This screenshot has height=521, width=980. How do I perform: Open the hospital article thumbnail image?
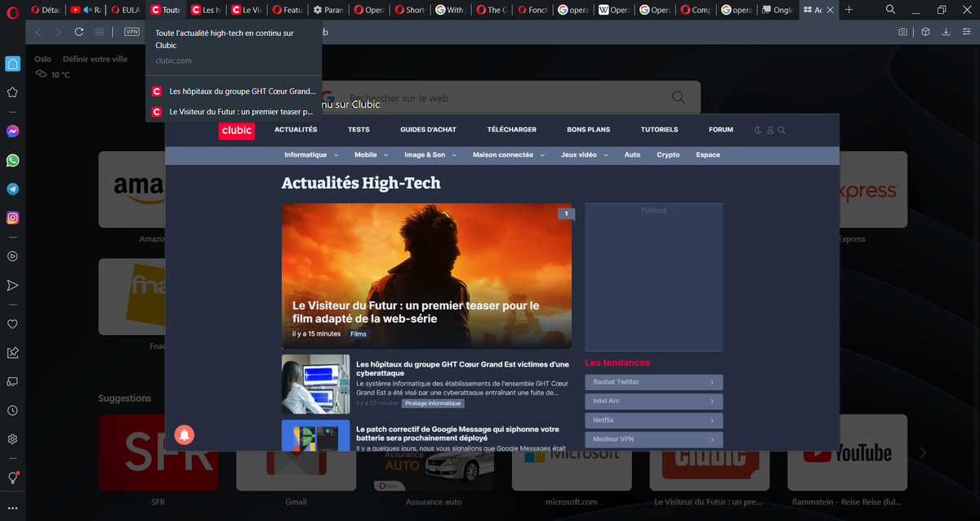(316, 385)
